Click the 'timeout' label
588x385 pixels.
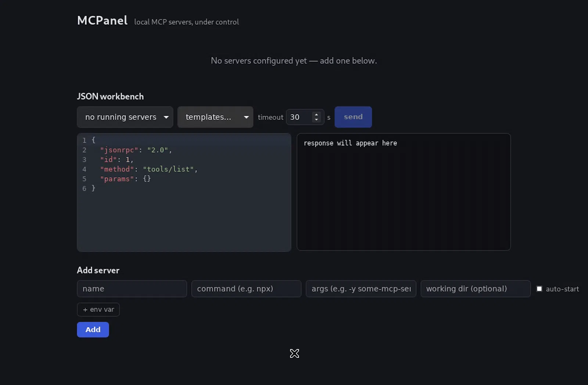(x=270, y=117)
